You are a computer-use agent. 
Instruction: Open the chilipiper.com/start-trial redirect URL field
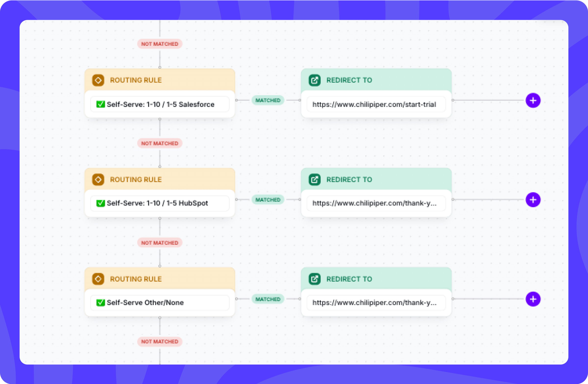(x=376, y=104)
